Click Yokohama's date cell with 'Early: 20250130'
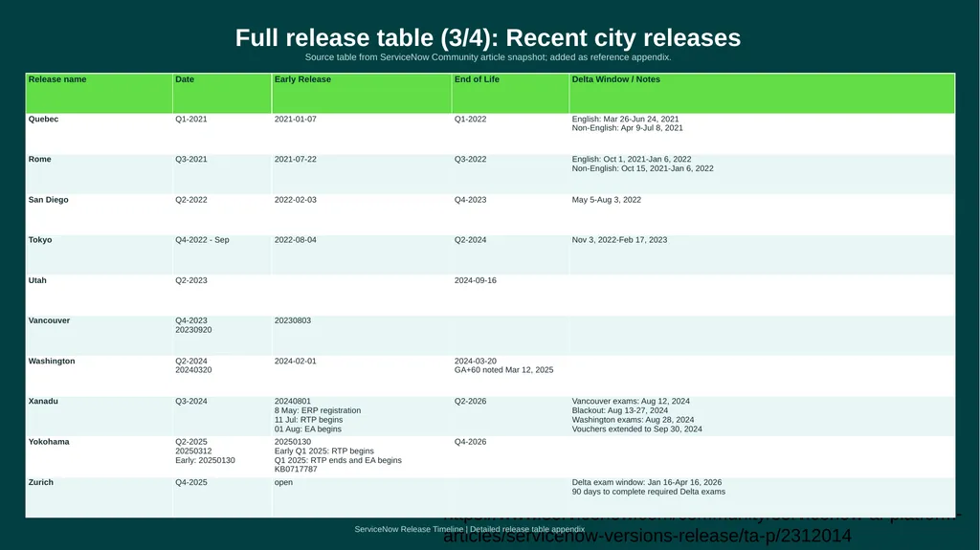The image size is (980, 550). pyautogui.click(x=222, y=456)
